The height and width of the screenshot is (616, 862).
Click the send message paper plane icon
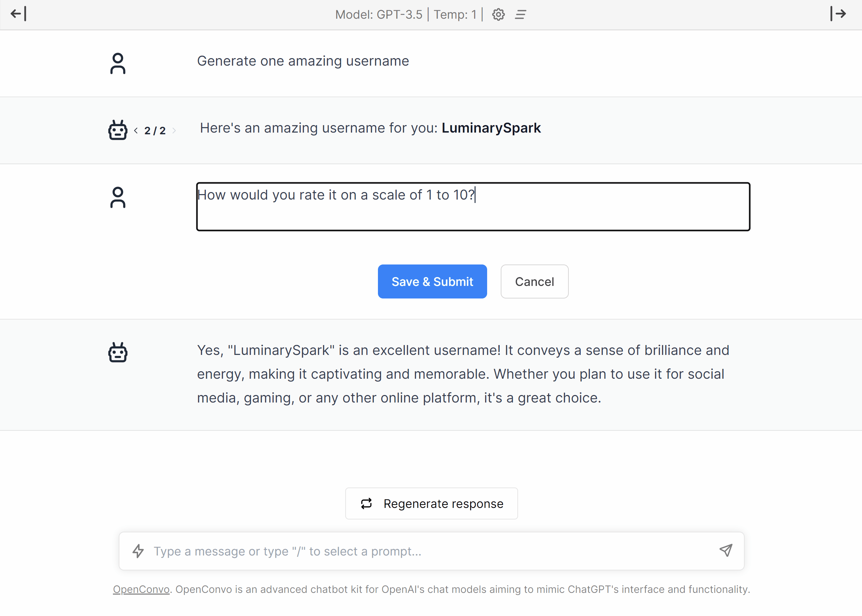(x=726, y=550)
